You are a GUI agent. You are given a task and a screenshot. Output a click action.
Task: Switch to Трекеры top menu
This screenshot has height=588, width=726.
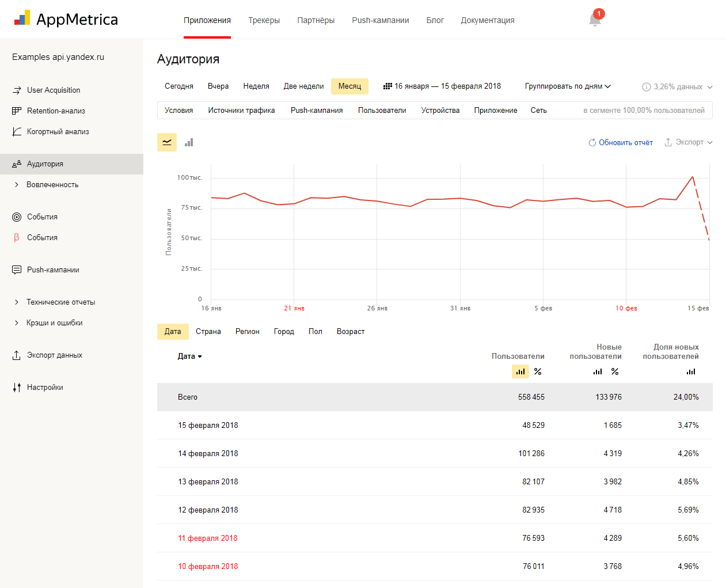point(264,20)
